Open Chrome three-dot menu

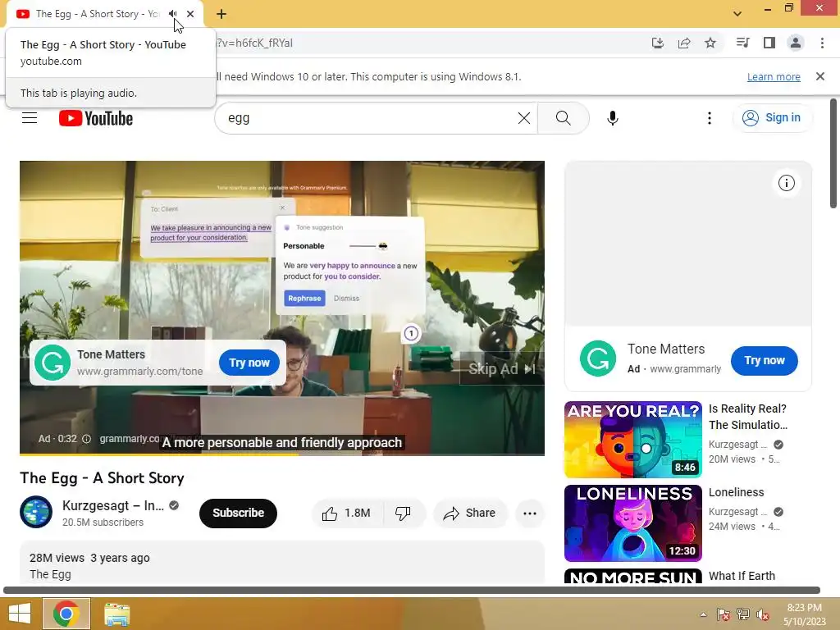pos(822,43)
